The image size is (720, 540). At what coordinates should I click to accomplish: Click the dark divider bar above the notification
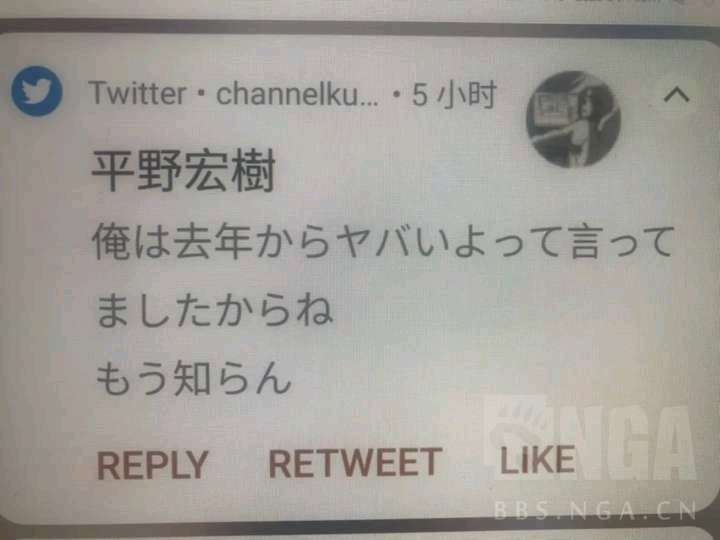click(360, 28)
